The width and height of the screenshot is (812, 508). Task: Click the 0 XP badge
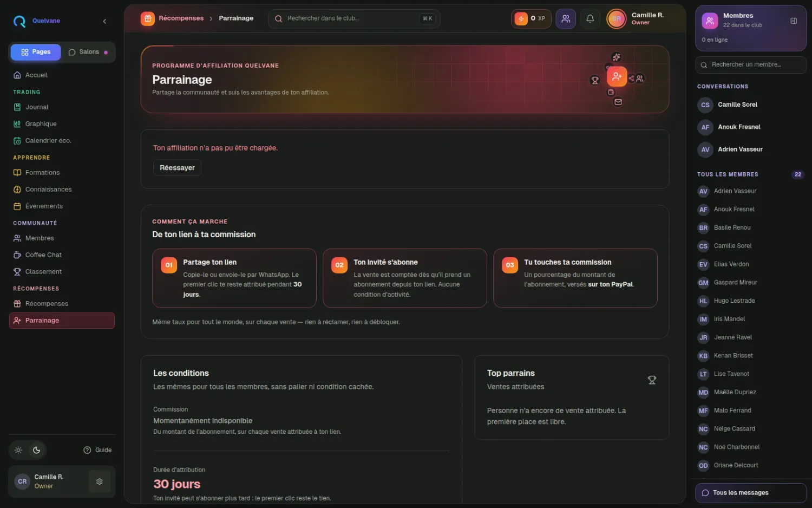pos(531,18)
